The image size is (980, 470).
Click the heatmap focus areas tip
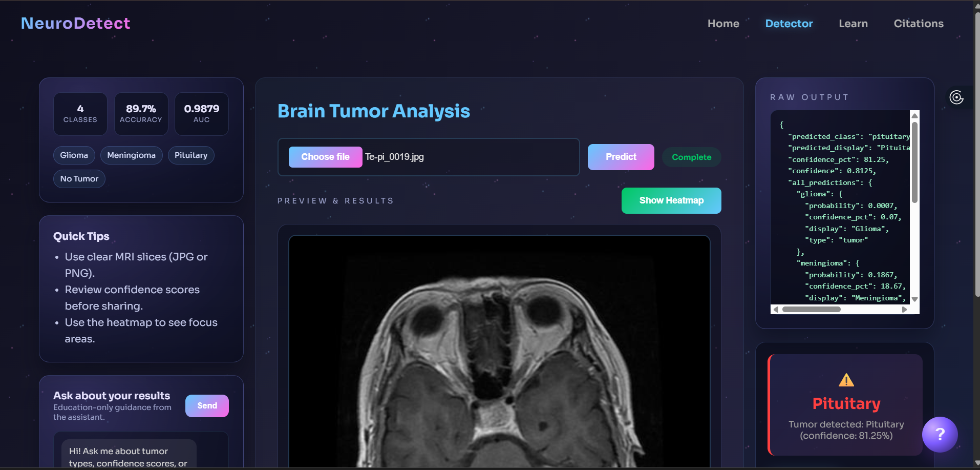click(x=141, y=331)
